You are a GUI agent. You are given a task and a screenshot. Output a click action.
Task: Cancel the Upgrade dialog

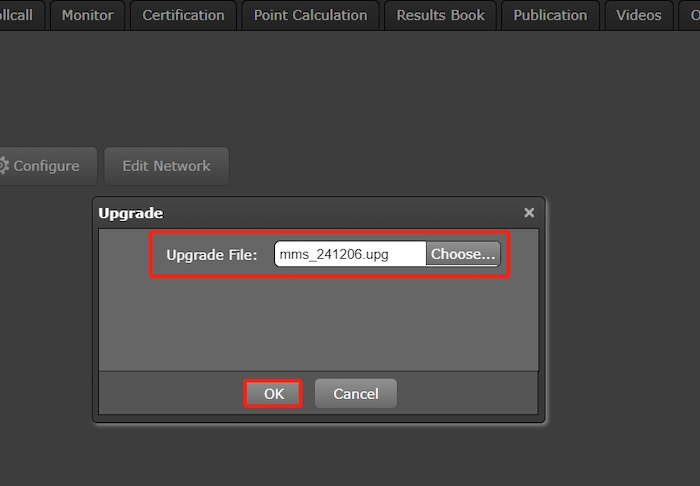355,394
